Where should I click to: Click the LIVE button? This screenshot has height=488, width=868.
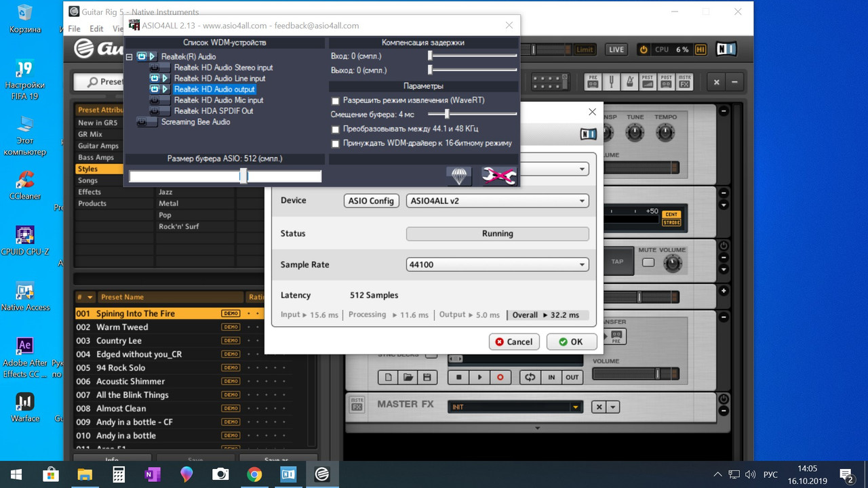coord(616,49)
